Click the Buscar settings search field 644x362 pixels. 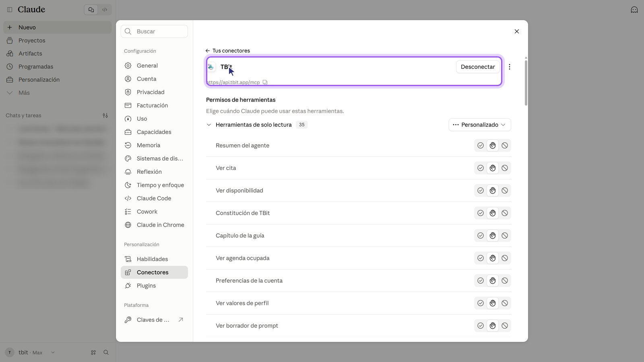pyautogui.click(x=154, y=31)
